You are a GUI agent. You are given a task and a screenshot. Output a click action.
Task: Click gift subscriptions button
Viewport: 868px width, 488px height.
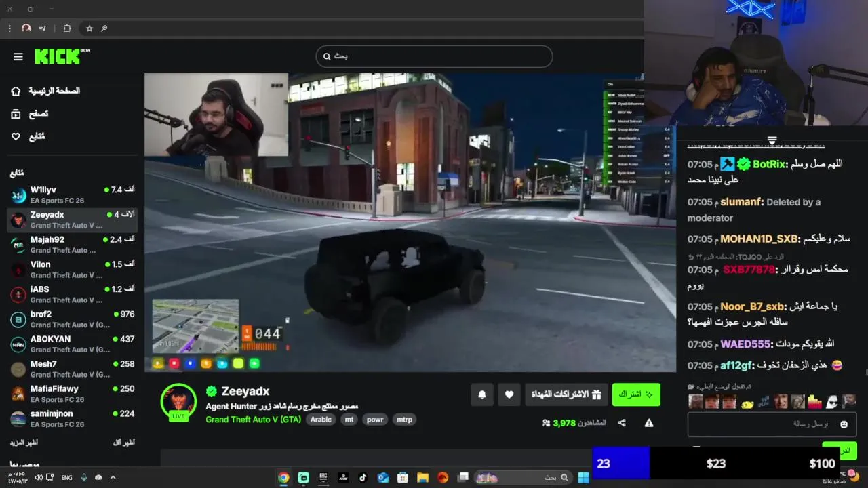566,394
